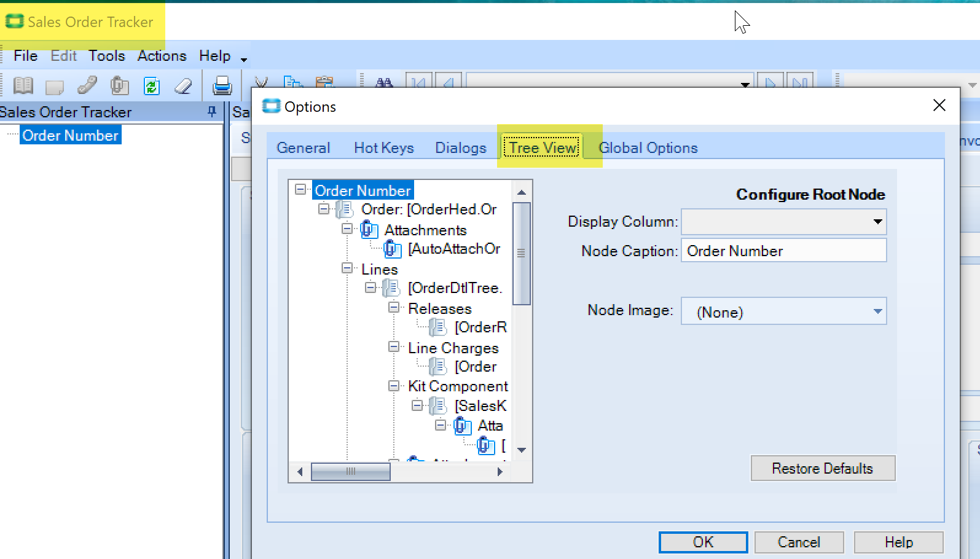Image resolution: width=980 pixels, height=559 pixels.
Task: Open the Edit menu
Action: pos(64,56)
